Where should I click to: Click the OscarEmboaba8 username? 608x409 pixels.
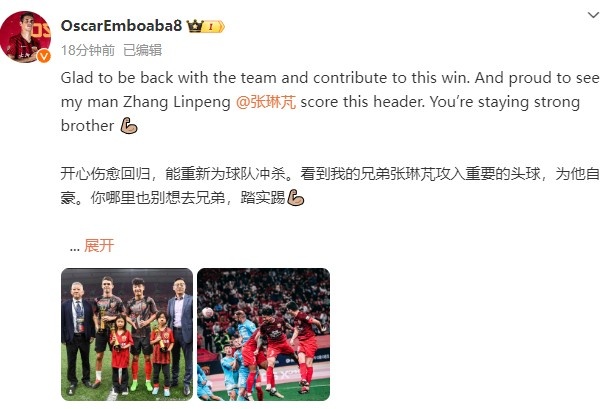coord(121,26)
